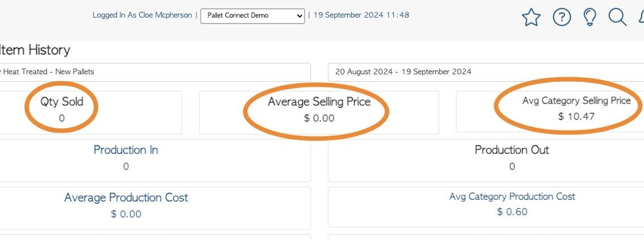The height and width of the screenshot is (240, 644).
Task: Click the $ 0.60 category production cost value
Action: pyautogui.click(x=512, y=212)
